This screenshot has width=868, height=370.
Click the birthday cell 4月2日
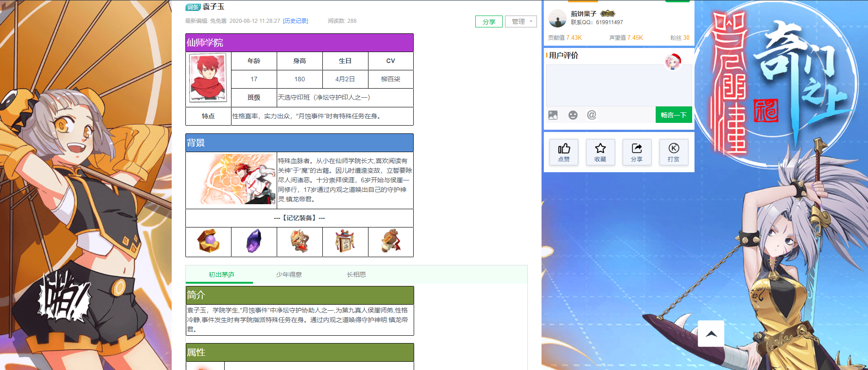(x=345, y=79)
